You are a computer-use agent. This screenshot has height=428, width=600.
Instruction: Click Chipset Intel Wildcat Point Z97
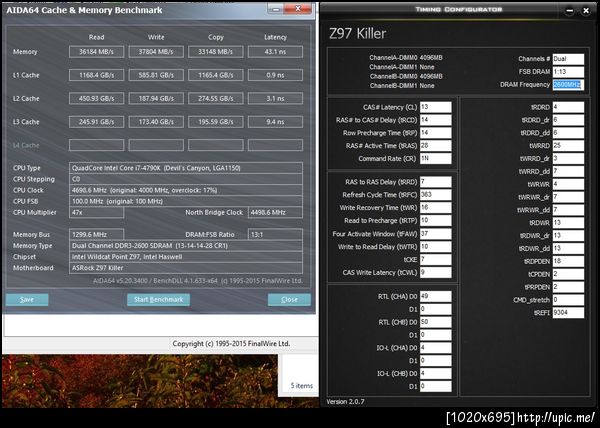point(186,257)
